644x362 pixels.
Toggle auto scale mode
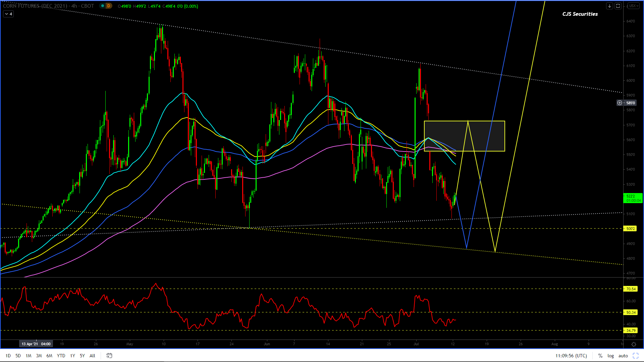click(623, 356)
